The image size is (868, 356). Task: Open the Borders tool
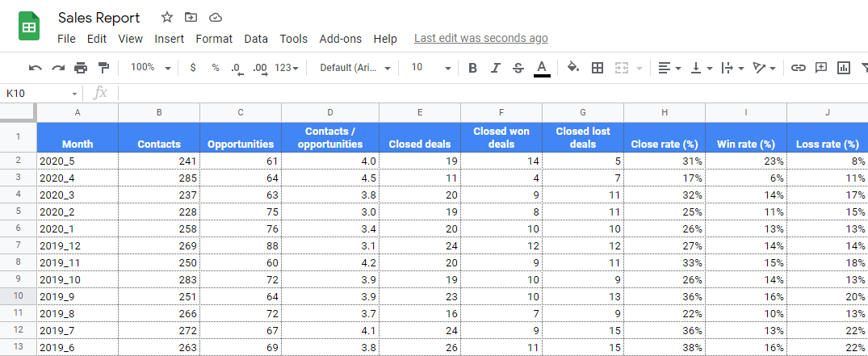598,68
